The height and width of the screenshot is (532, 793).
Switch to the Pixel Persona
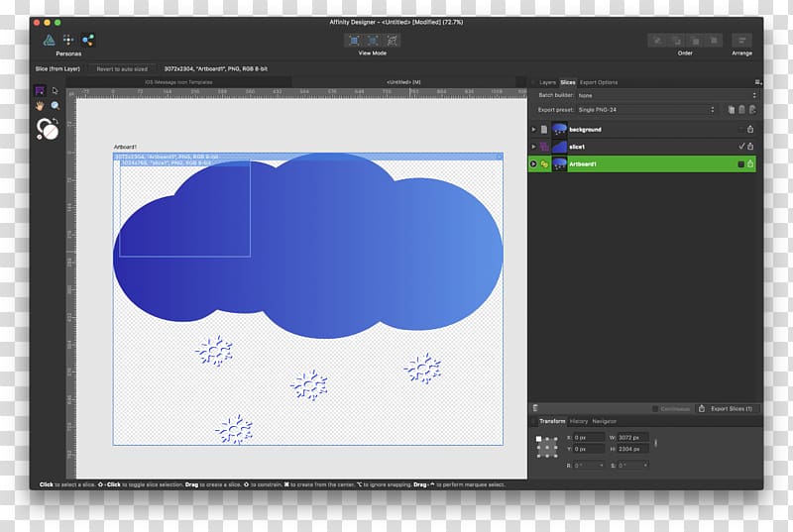68,40
